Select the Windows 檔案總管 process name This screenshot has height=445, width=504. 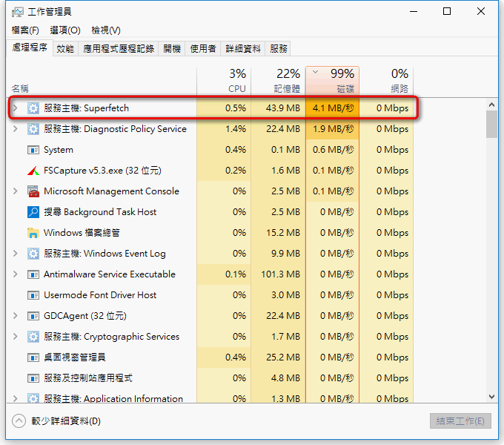pos(82,233)
